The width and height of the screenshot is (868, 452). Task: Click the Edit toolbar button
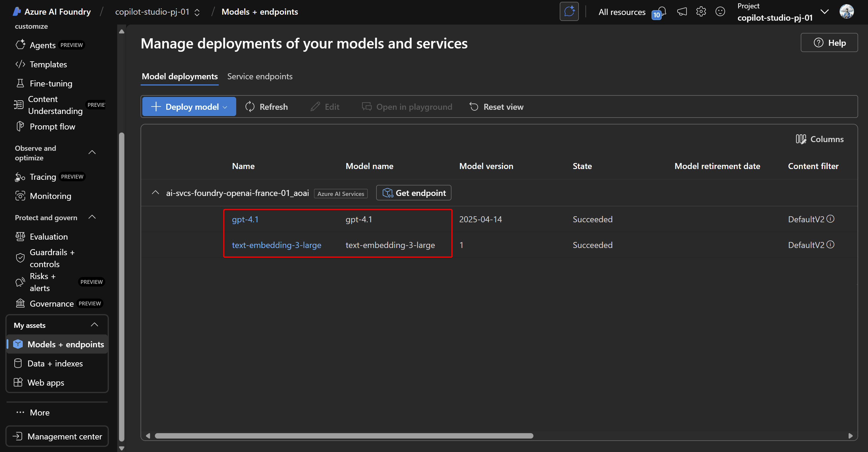(x=325, y=107)
